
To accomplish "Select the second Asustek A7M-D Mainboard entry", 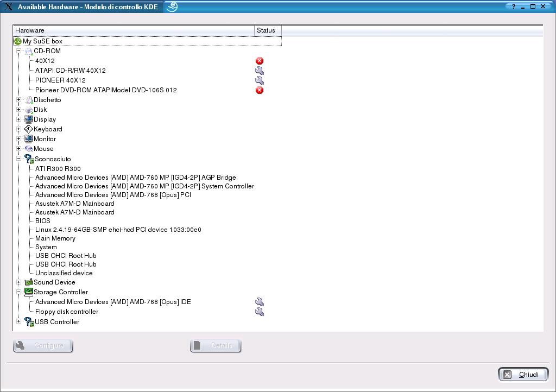I will [x=75, y=212].
